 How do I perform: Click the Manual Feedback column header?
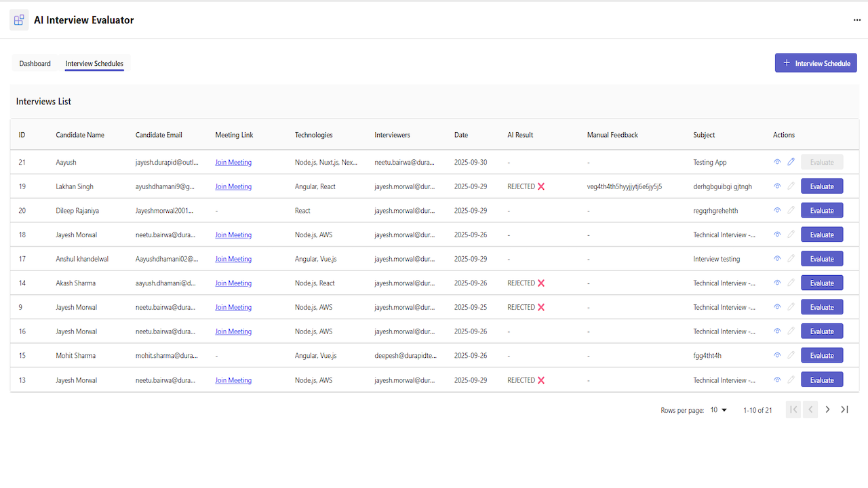(x=612, y=135)
